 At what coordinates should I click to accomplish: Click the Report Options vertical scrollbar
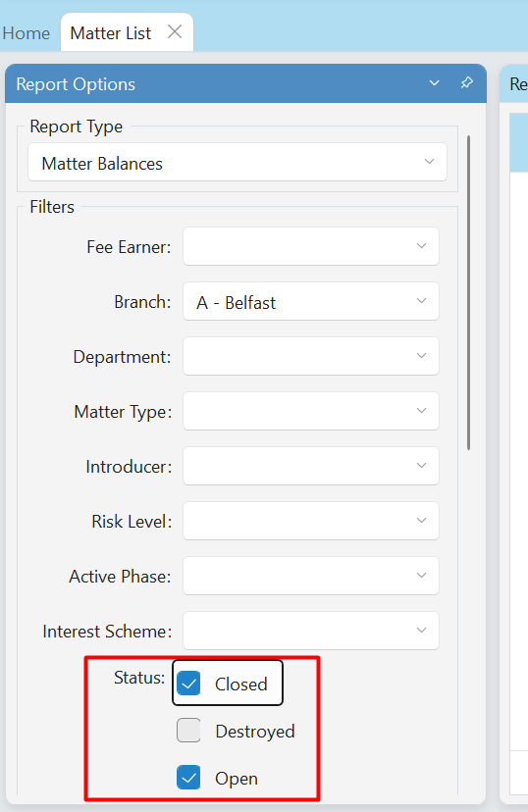click(468, 292)
